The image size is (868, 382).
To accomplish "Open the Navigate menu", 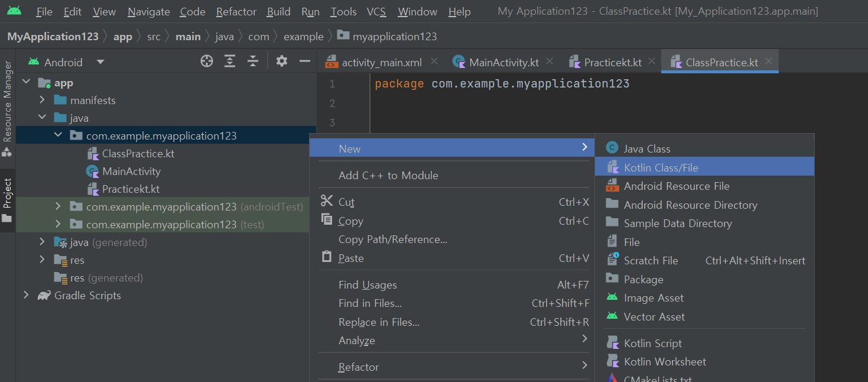I will pos(149,12).
